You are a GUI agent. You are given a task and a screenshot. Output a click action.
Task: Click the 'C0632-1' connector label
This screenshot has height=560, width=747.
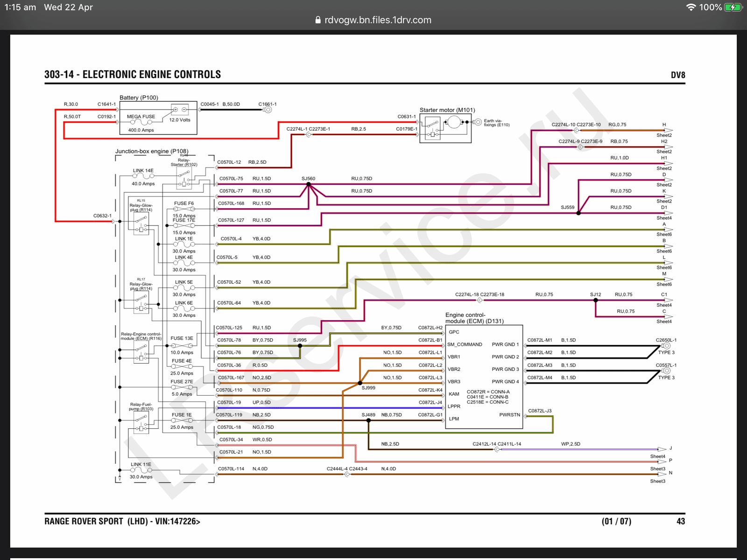(x=102, y=216)
